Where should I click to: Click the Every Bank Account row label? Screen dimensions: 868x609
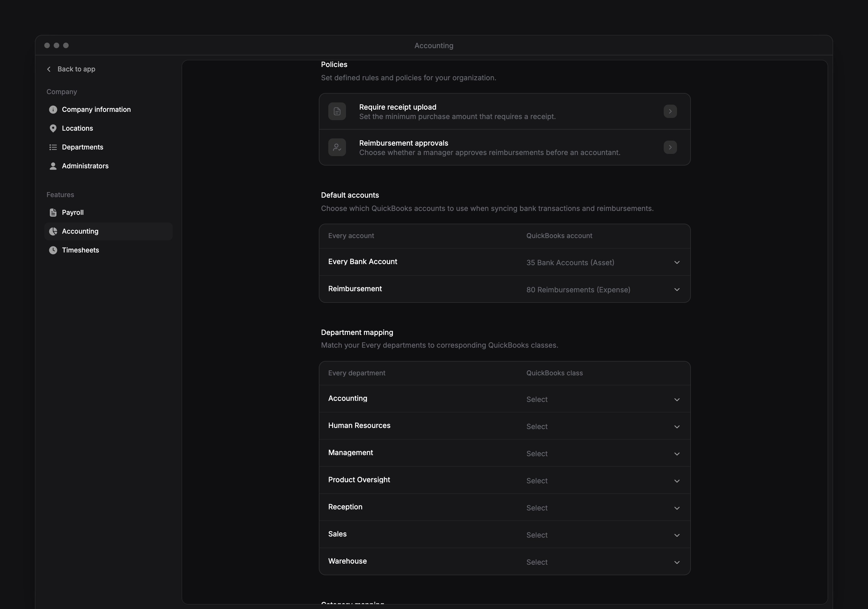pyautogui.click(x=363, y=262)
